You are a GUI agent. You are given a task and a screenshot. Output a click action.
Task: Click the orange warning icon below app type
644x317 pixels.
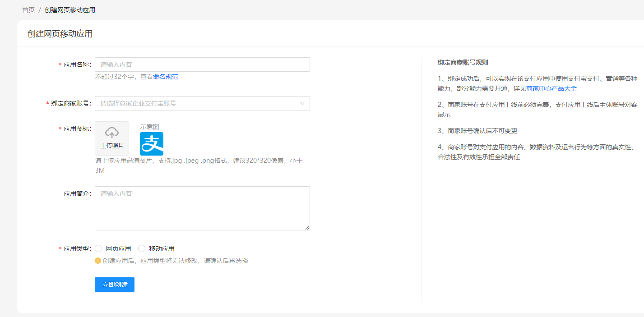[x=97, y=261]
